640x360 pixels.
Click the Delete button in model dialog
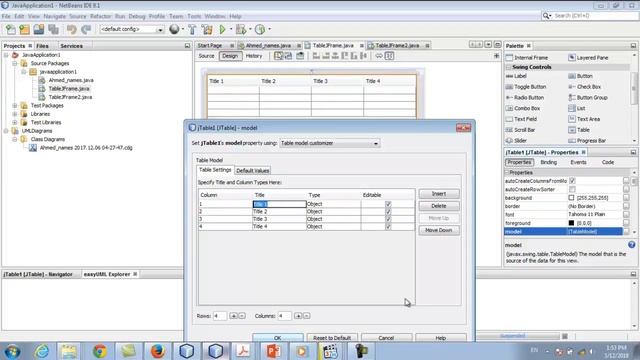pos(439,206)
